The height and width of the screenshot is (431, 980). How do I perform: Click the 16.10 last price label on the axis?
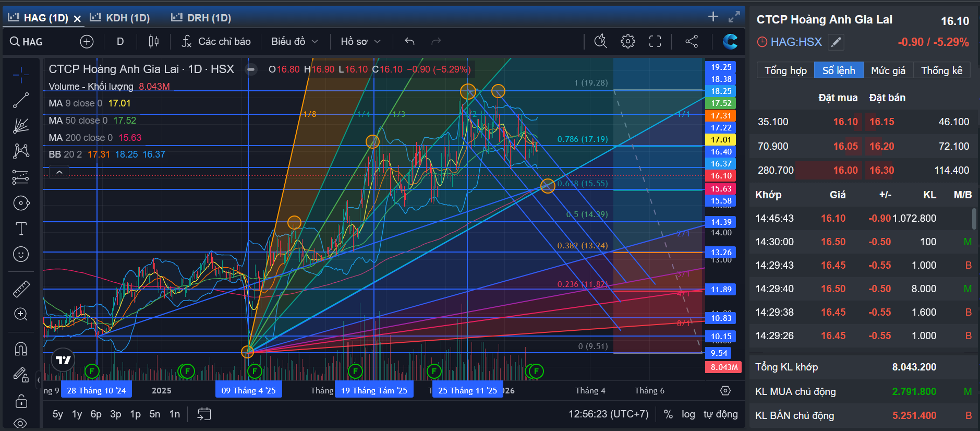pos(721,176)
